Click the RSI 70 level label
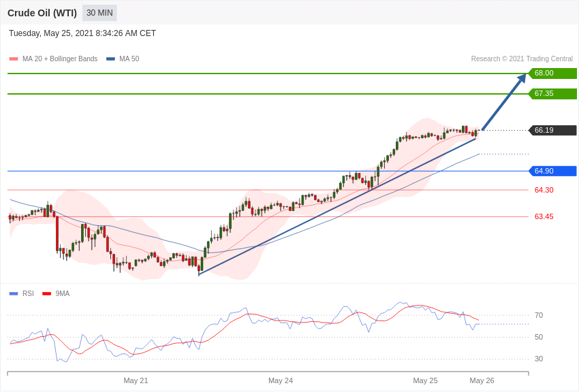Image resolution: width=579 pixels, height=392 pixels. [x=539, y=316]
